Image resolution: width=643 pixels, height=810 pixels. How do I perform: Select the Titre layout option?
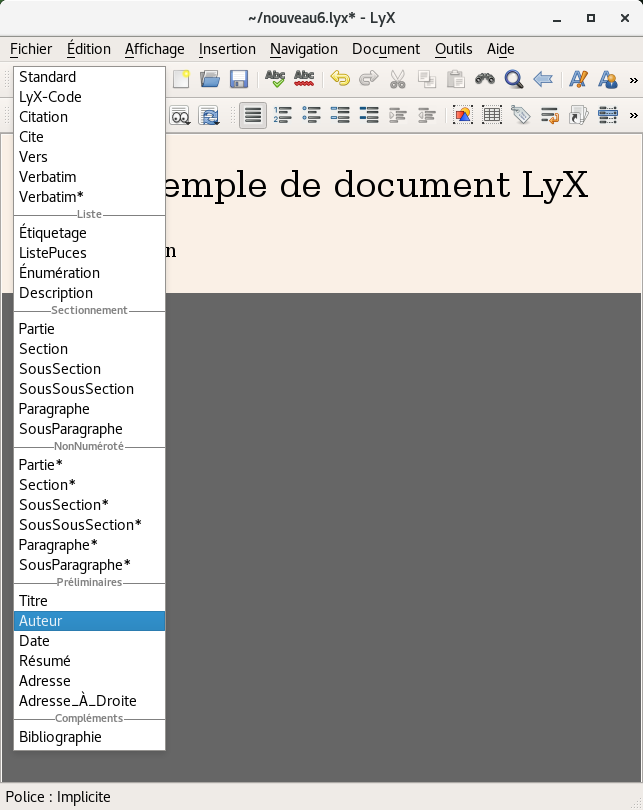click(x=89, y=601)
